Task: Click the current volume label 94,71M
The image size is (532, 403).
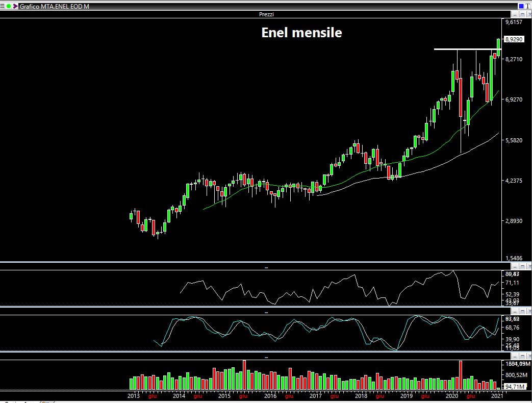Action: [x=515, y=387]
